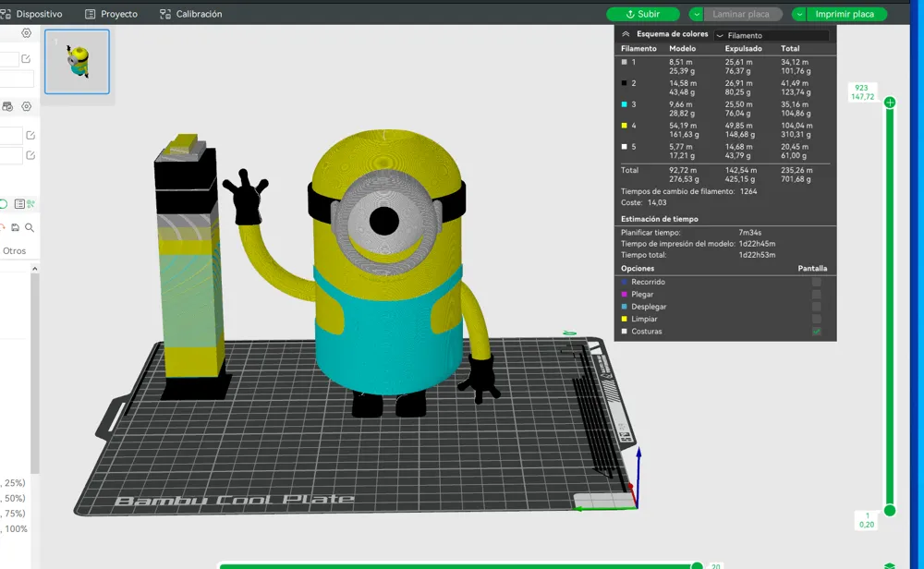Viewport: 924px width, 569px height.
Task: Disable the Costuras display checkbox
Action: (815, 330)
